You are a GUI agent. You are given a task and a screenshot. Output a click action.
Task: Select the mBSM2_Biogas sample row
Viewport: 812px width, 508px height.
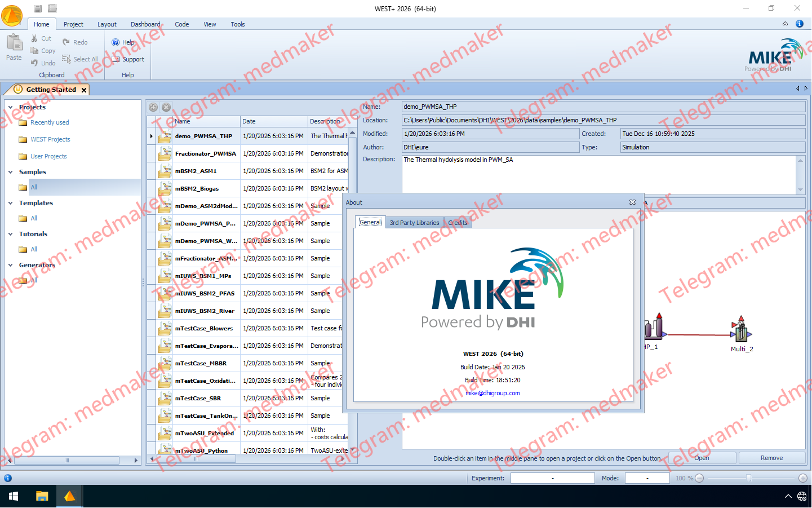[x=197, y=188]
